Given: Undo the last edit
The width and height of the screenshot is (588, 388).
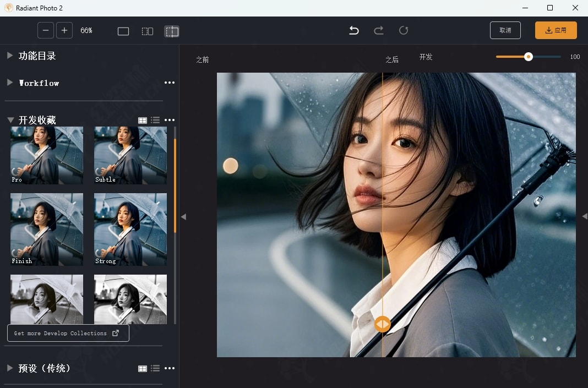Looking at the screenshot, I should pyautogui.click(x=354, y=30).
